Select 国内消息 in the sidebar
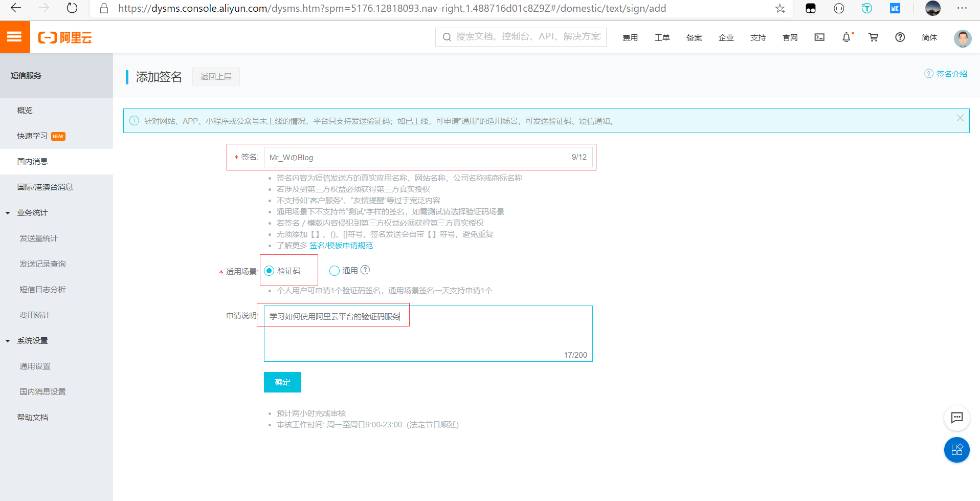The height and width of the screenshot is (501, 980). tap(56, 162)
